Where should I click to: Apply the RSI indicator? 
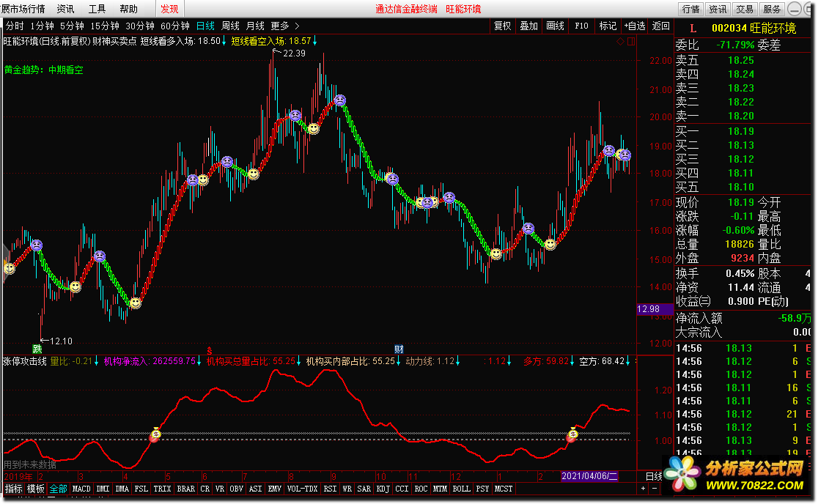tap(330, 489)
